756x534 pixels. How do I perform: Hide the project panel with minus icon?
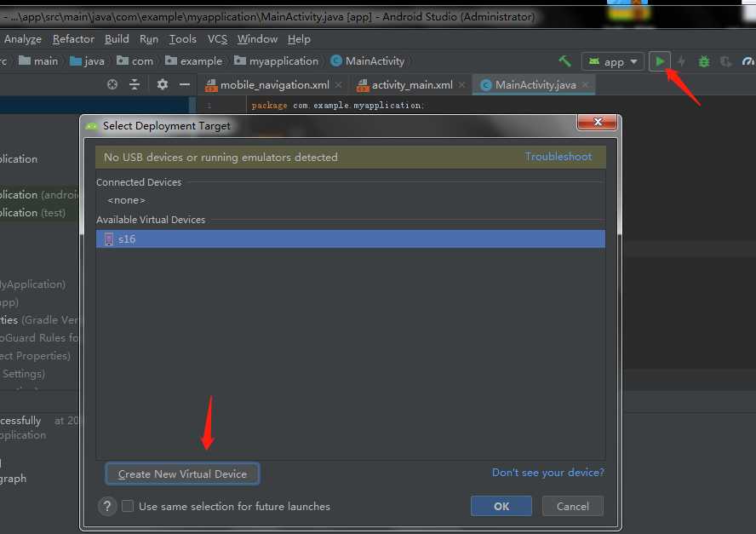pos(185,84)
